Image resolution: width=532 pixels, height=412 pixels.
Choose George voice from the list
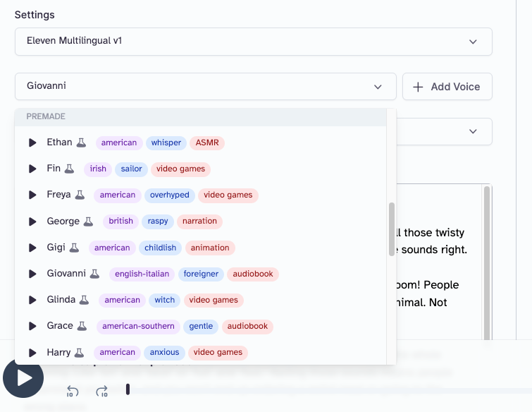point(63,222)
